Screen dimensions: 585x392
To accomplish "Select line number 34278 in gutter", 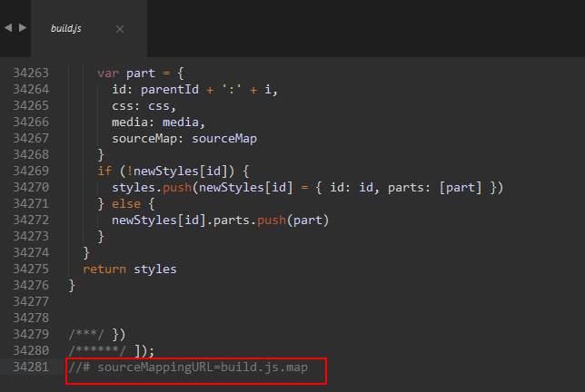I will pos(31,318).
